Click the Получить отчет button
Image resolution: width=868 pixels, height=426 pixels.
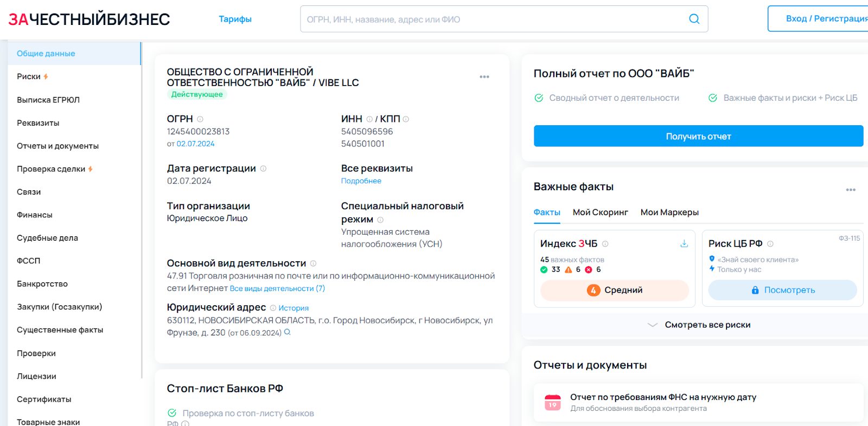click(698, 136)
